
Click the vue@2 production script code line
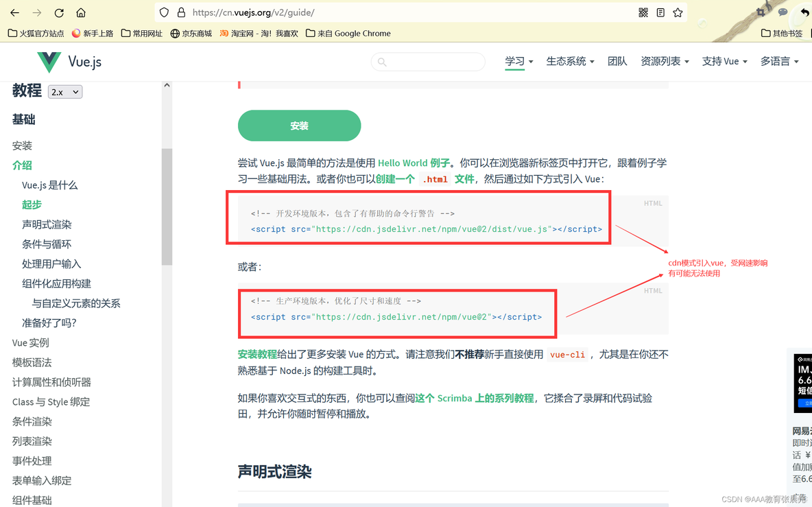[x=396, y=317]
